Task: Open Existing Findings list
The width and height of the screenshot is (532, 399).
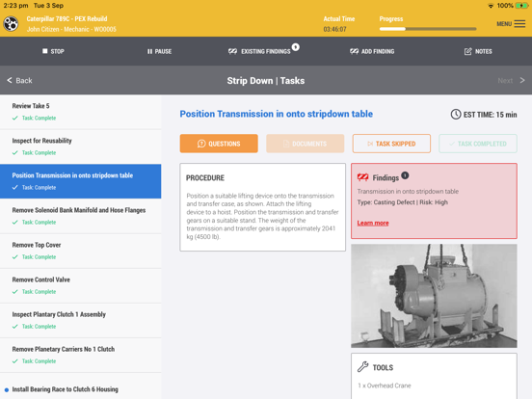Action: [x=264, y=50]
